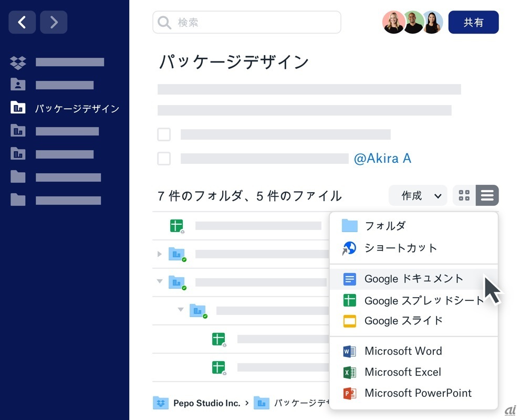Tick the first checkbox in the description
This screenshot has width=520, height=420.
[x=164, y=134]
